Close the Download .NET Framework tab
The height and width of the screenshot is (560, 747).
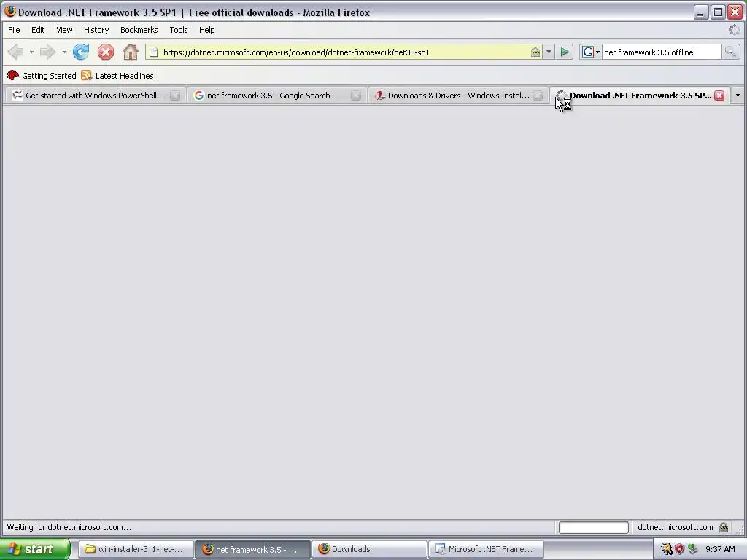[719, 96]
